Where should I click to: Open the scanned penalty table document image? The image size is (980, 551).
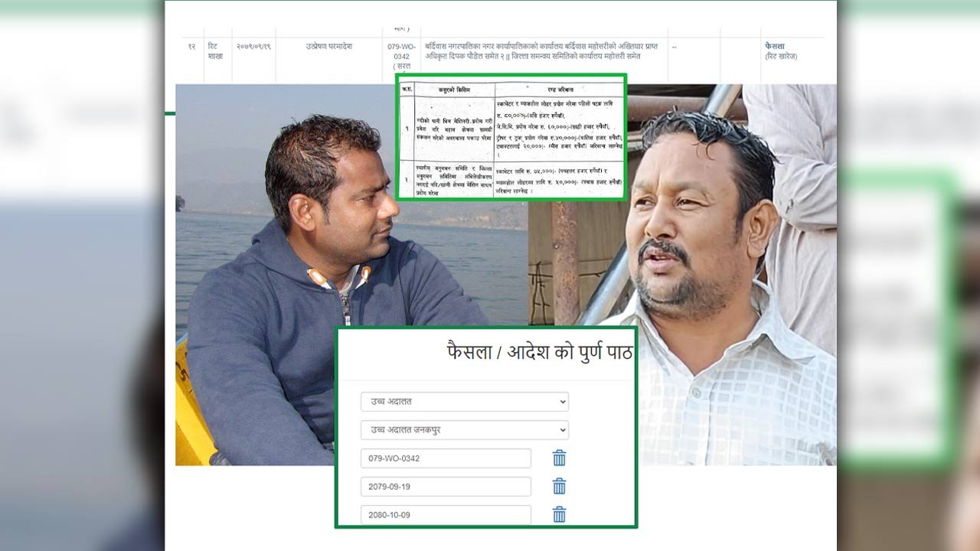(x=511, y=136)
